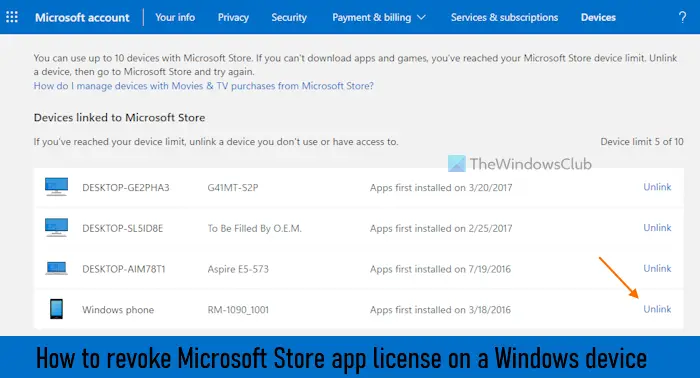This screenshot has height=378, width=700.
Task: Open the Devices tab
Action: 598,17
